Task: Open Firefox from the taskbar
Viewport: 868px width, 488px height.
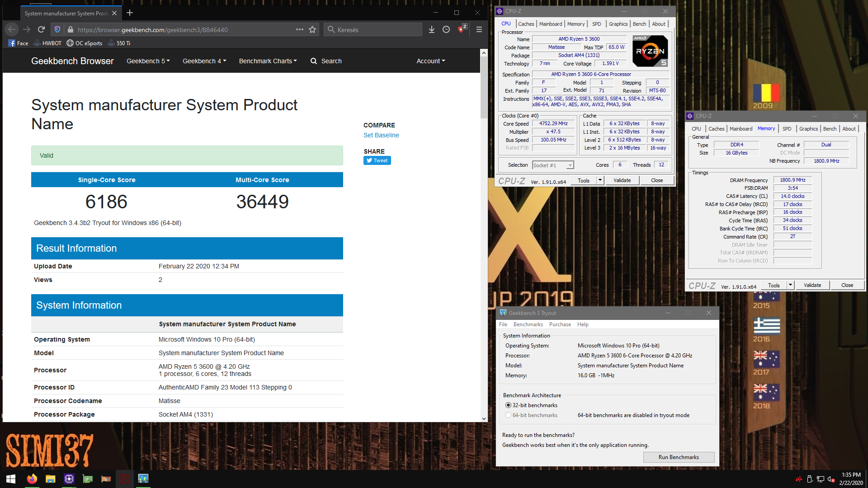Action: 32,479
